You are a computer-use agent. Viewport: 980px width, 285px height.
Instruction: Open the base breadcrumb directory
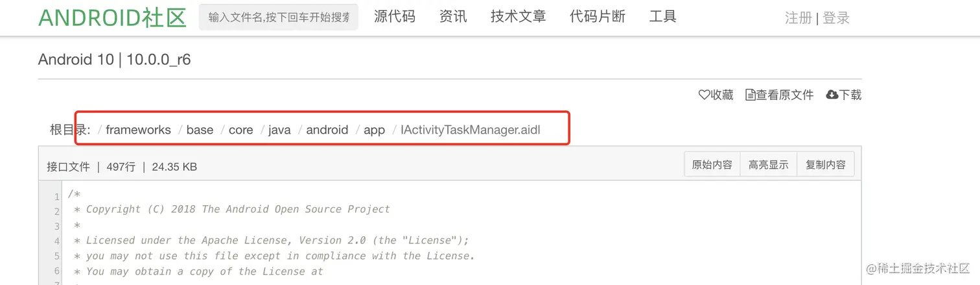[x=200, y=130]
